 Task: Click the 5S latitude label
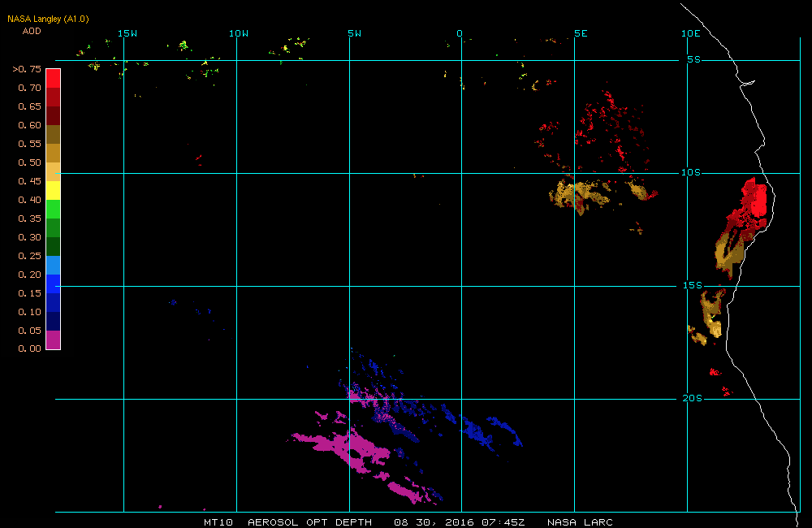pyautogui.click(x=694, y=59)
